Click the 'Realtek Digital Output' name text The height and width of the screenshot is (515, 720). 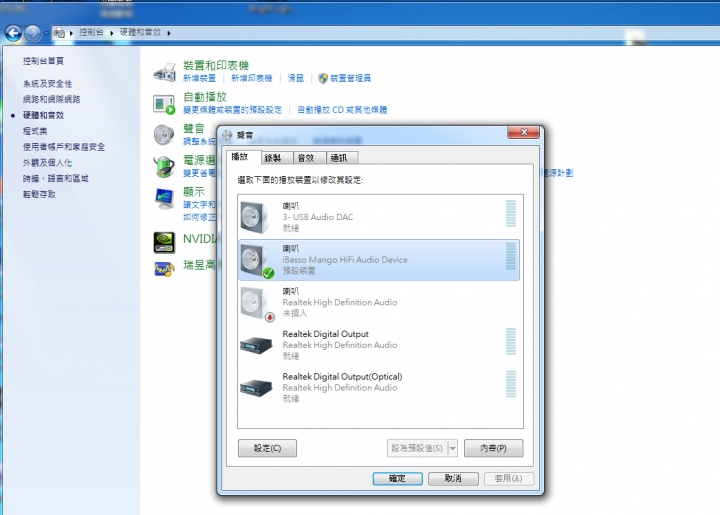tap(326, 334)
